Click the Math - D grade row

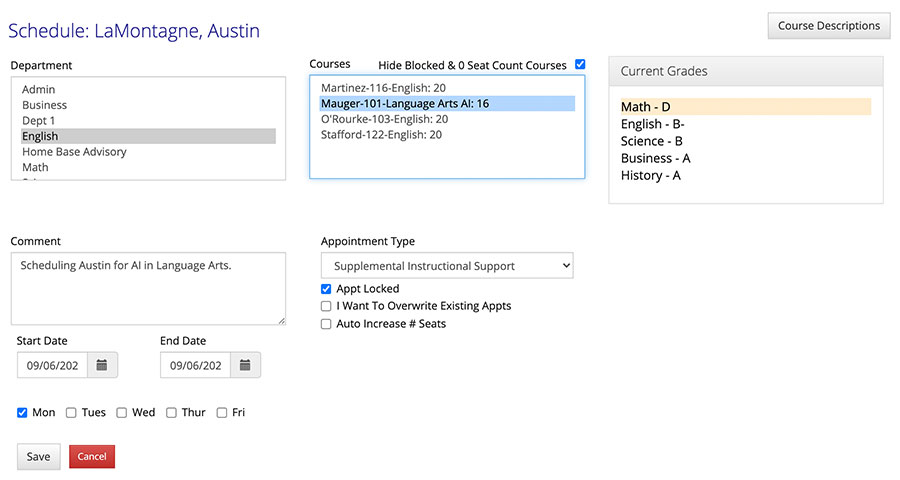pyautogui.click(x=746, y=107)
